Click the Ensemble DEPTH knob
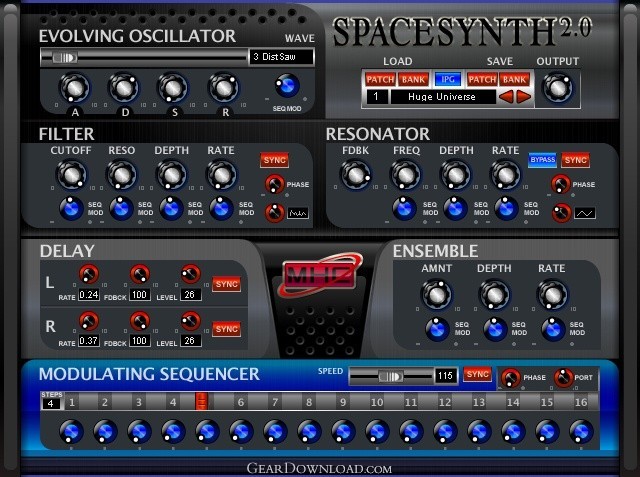Screen dimensions: 640x477 pos(494,295)
